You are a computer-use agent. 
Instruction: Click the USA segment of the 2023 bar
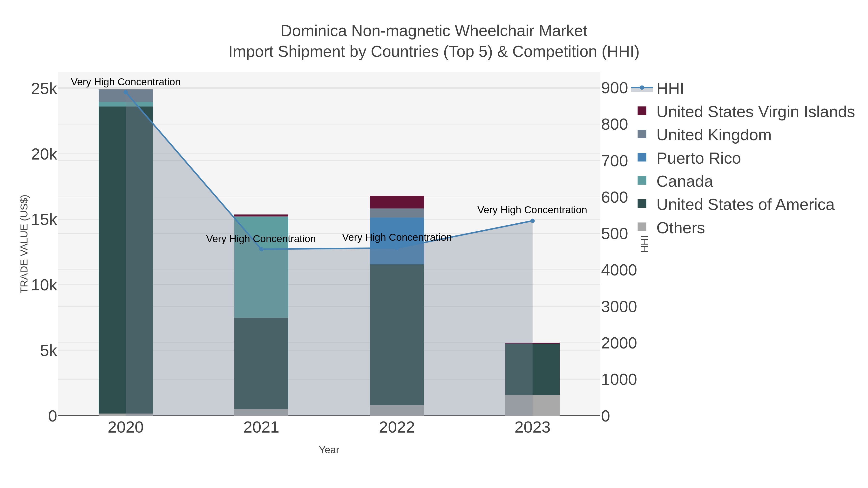(532, 369)
